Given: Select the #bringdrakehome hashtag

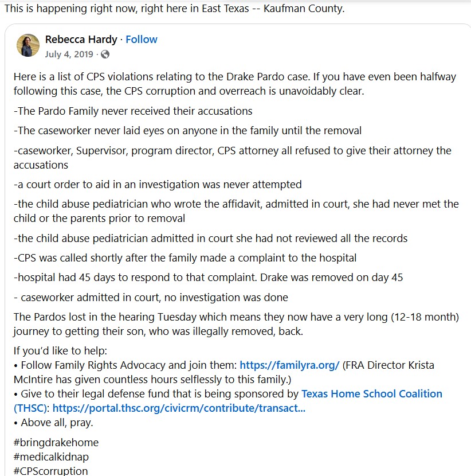Looking at the screenshot, I should point(56,443).
